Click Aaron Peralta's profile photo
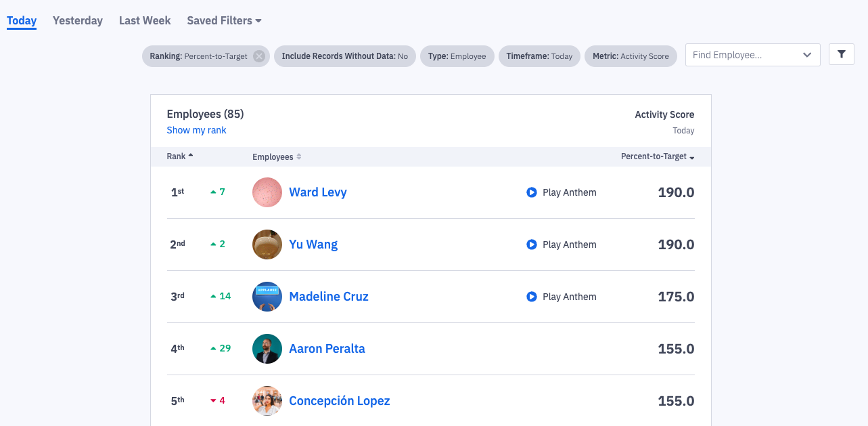 267,349
